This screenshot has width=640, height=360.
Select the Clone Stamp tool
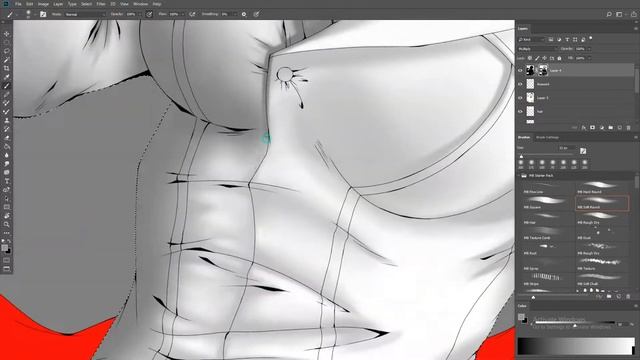click(7, 120)
